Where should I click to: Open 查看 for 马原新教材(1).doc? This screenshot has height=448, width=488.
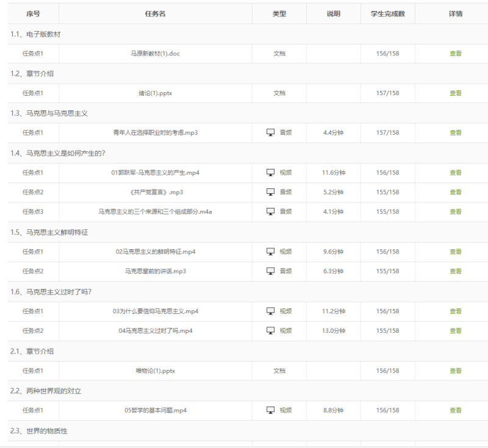456,54
